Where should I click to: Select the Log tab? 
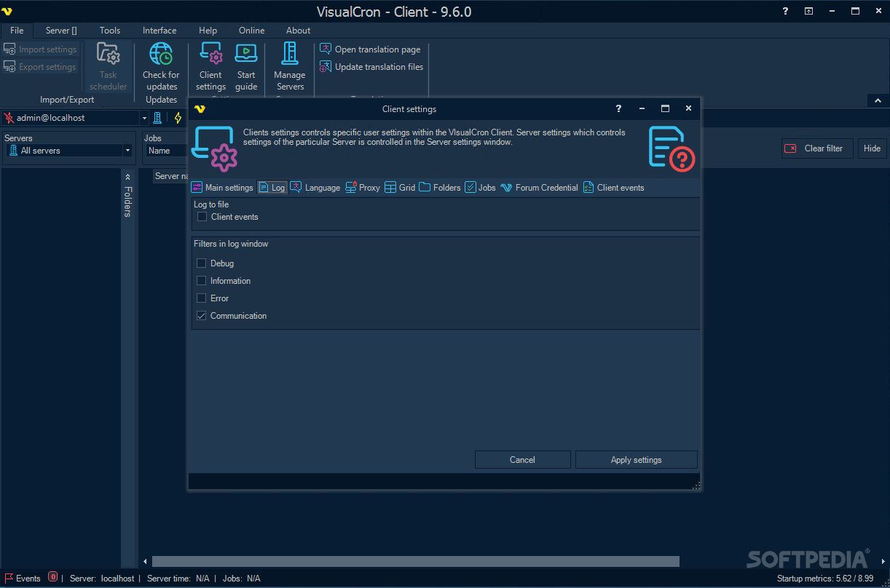pos(272,188)
